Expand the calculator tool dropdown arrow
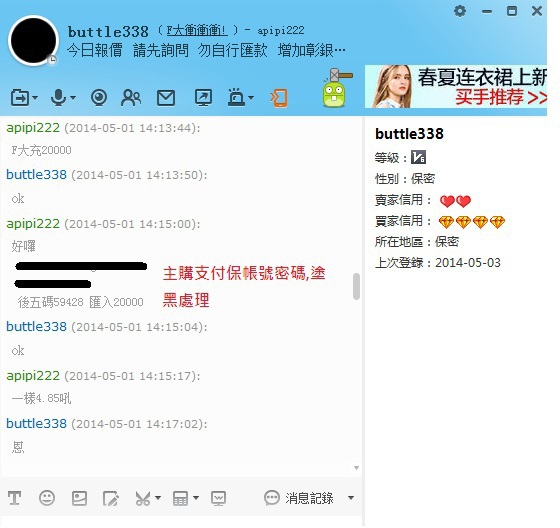Image resolution: width=560 pixels, height=528 pixels. (196, 497)
